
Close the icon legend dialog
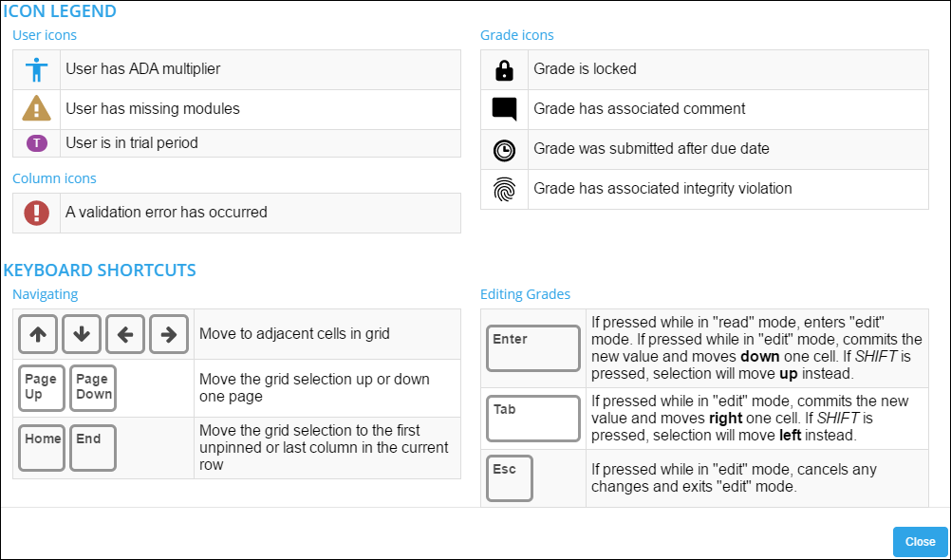point(920,542)
